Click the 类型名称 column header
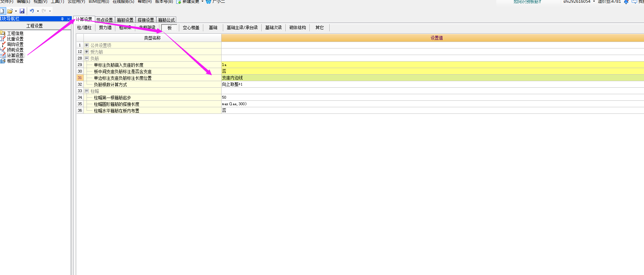644x275 pixels. pyautogui.click(x=152, y=38)
